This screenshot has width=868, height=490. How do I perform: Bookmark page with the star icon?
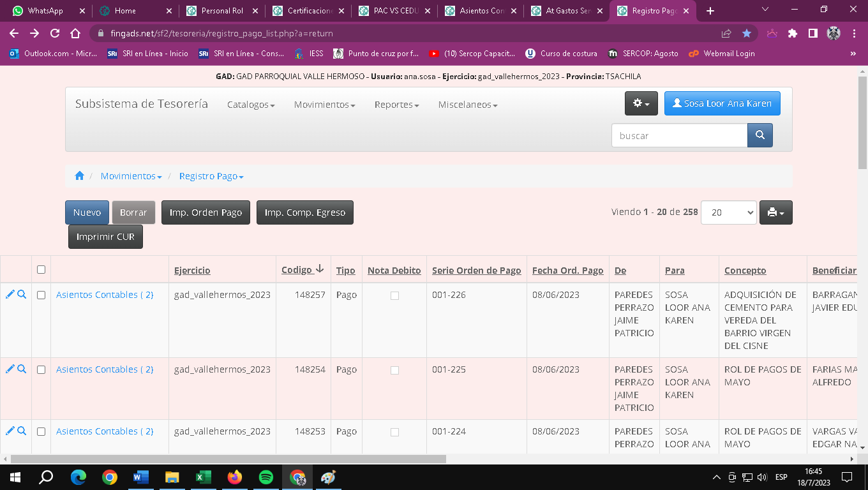[x=746, y=33]
